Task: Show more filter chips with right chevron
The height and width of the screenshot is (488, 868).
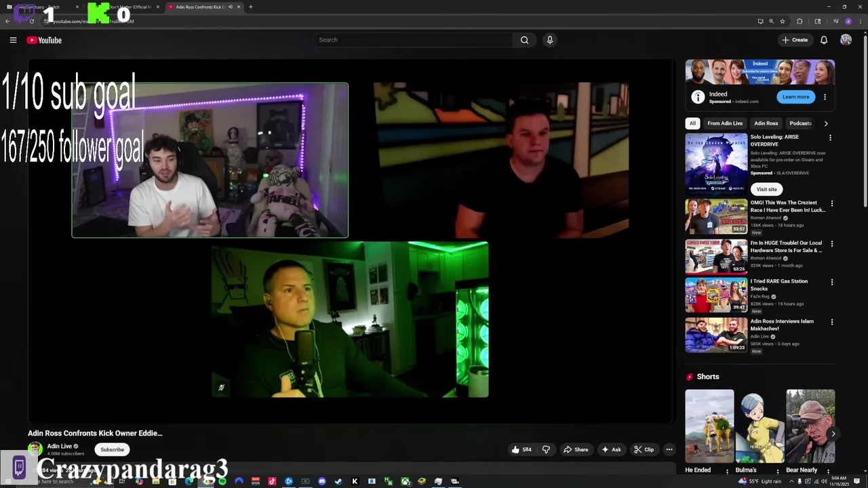Action: [x=825, y=123]
